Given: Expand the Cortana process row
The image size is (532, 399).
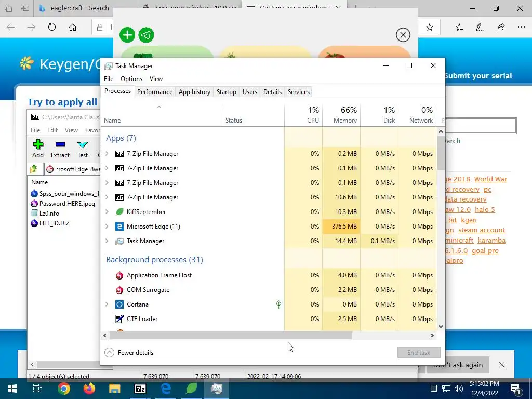Looking at the screenshot, I should (107, 304).
